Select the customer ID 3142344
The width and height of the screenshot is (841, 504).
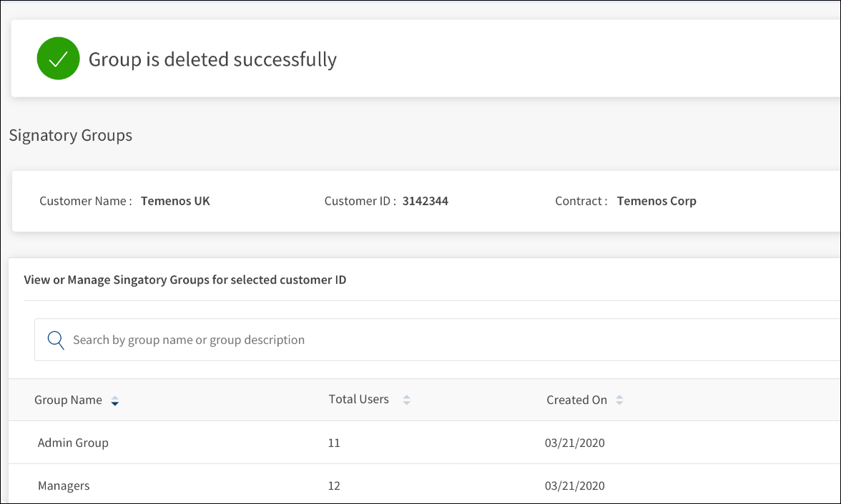(425, 201)
